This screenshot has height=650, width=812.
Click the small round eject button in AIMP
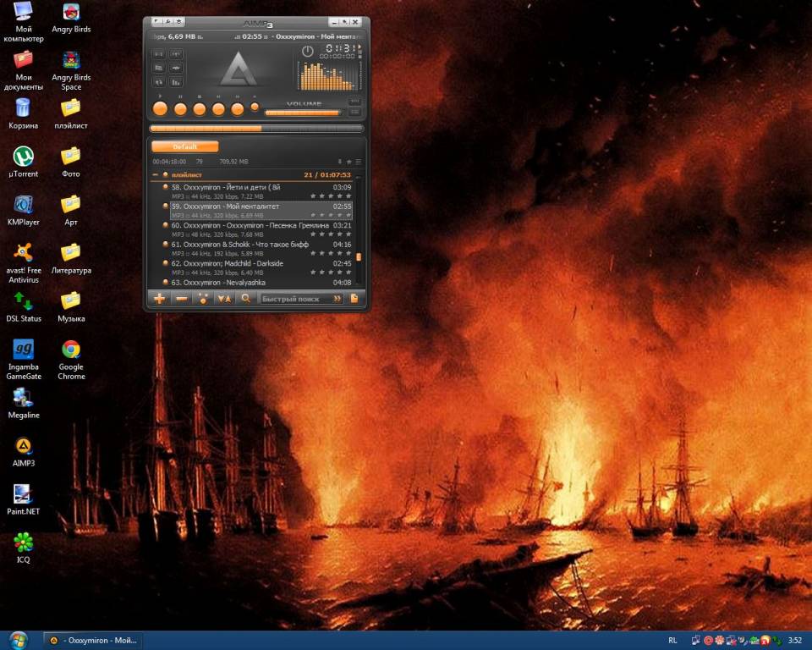pyautogui.click(x=255, y=107)
